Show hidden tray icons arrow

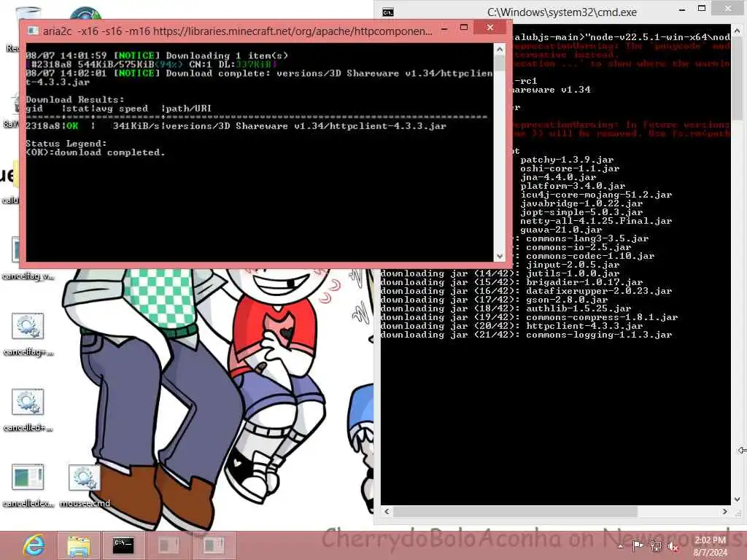620,546
